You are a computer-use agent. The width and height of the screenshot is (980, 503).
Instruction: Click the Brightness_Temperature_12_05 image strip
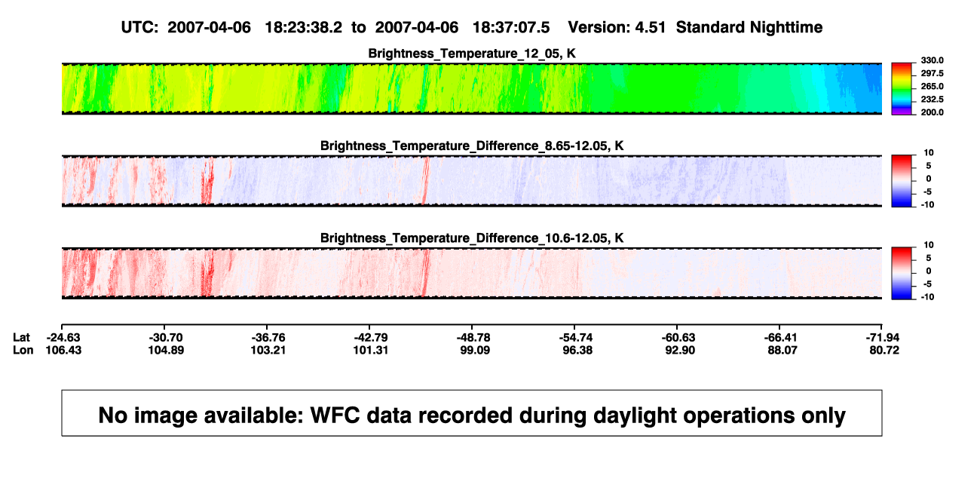[472, 88]
